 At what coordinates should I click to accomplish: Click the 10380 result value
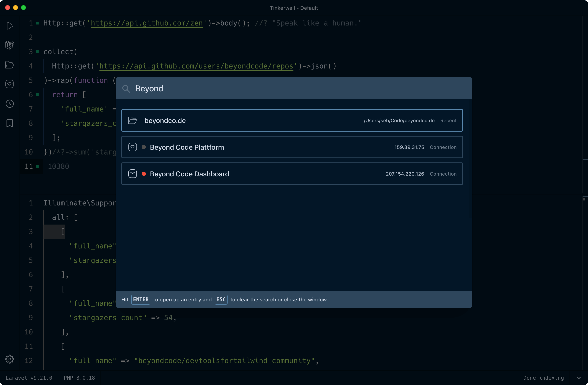[x=58, y=166]
